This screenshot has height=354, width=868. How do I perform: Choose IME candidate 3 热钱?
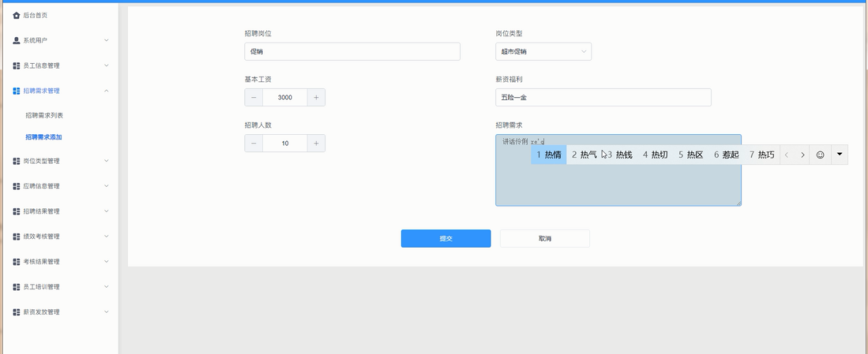coord(620,155)
